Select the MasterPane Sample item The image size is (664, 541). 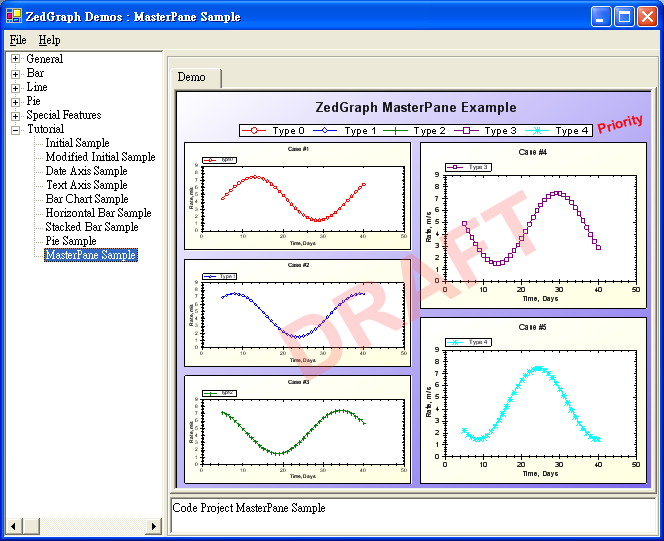pos(91,255)
